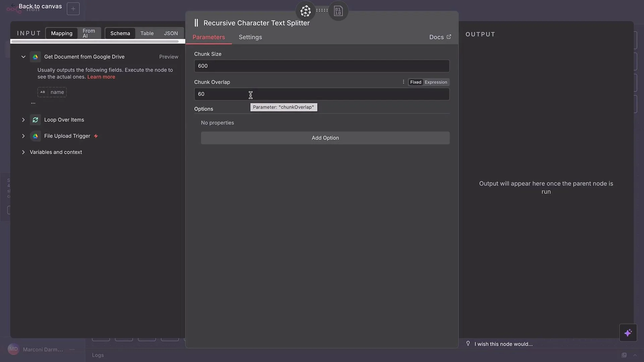Expand the Loop Over Items node
Viewport: 644px width, 362px height.
(x=23, y=120)
